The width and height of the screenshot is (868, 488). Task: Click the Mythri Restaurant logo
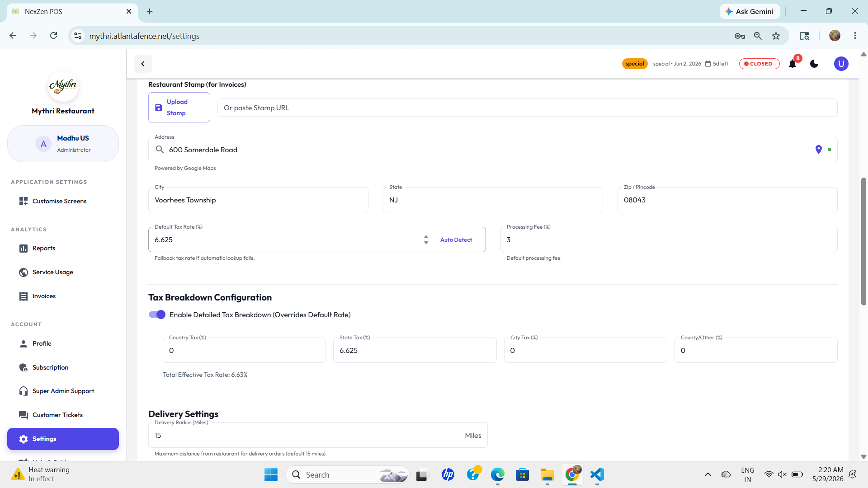(63, 85)
